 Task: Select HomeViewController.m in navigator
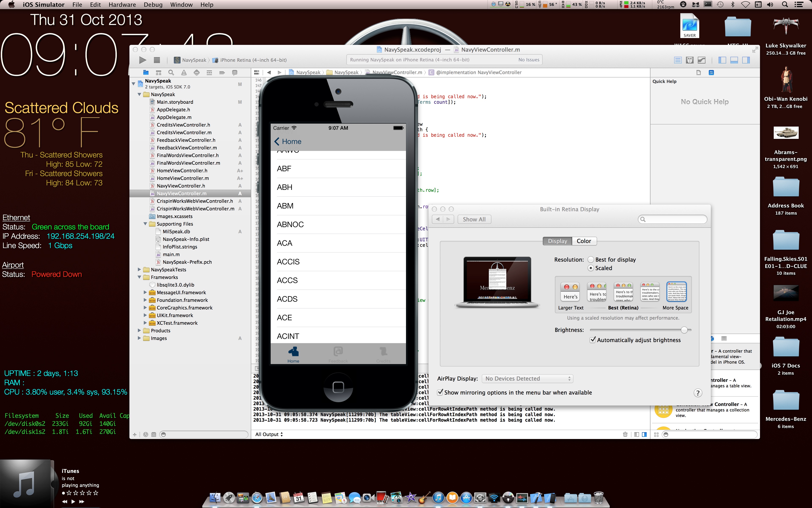click(x=182, y=178)
